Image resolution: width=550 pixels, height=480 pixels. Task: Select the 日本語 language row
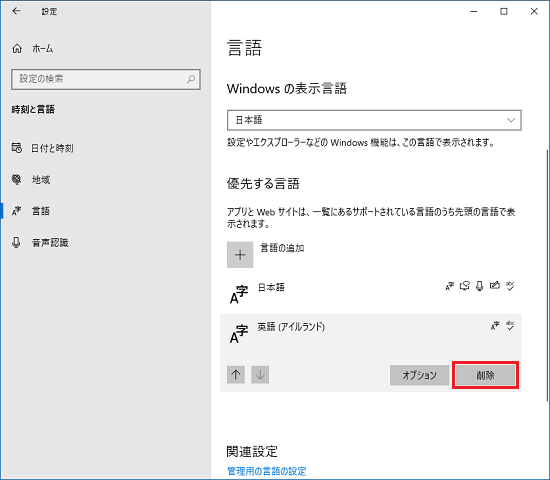point(371,294)
